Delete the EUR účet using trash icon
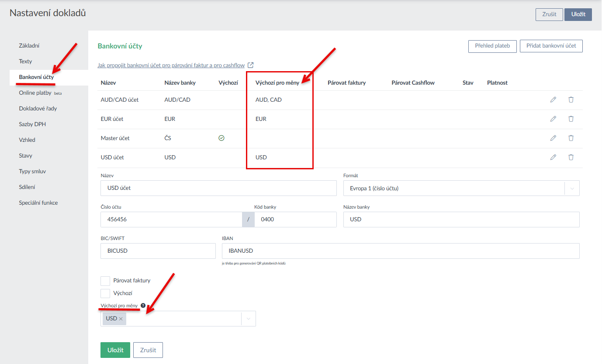This screenshot has height=364, width=602. pos(571,119)
